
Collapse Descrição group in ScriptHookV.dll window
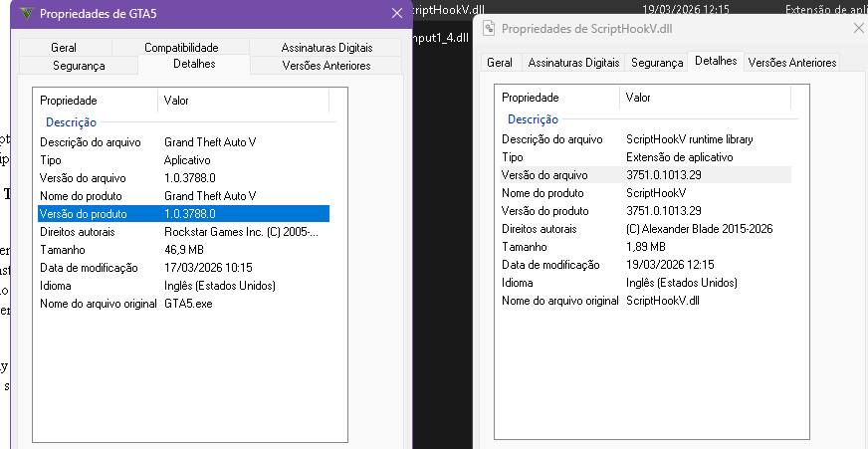pos(534,119)
